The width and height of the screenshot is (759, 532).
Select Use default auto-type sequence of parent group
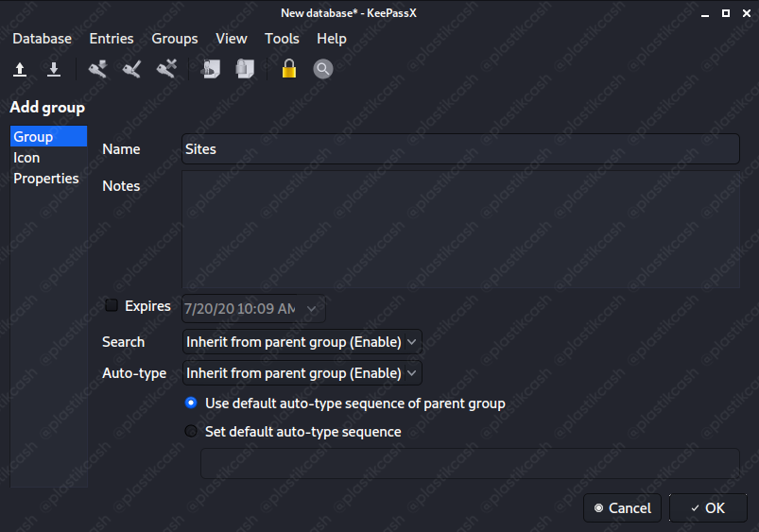(x=191, y=403)
